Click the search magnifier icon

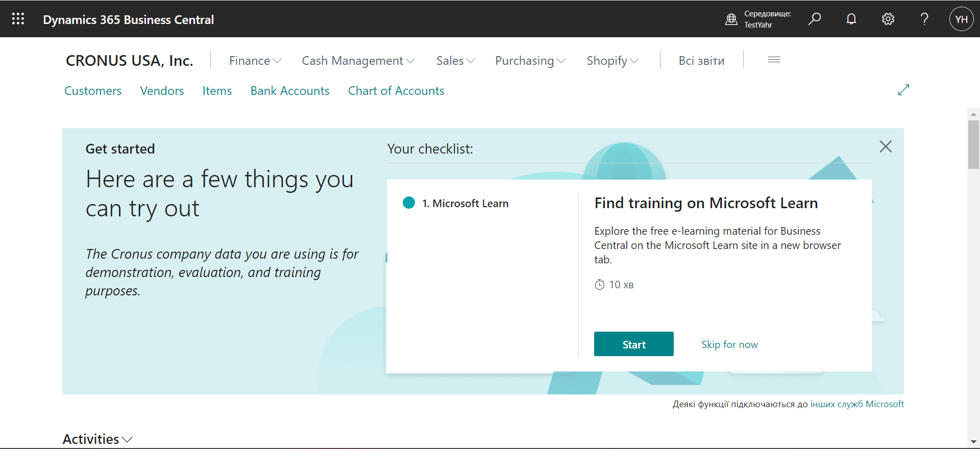point(815,19)
